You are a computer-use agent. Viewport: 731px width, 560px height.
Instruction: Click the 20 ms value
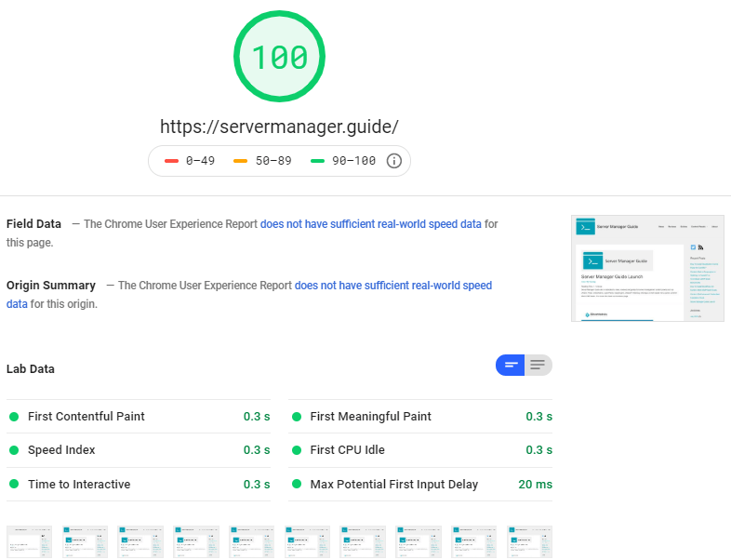point(535,485)
